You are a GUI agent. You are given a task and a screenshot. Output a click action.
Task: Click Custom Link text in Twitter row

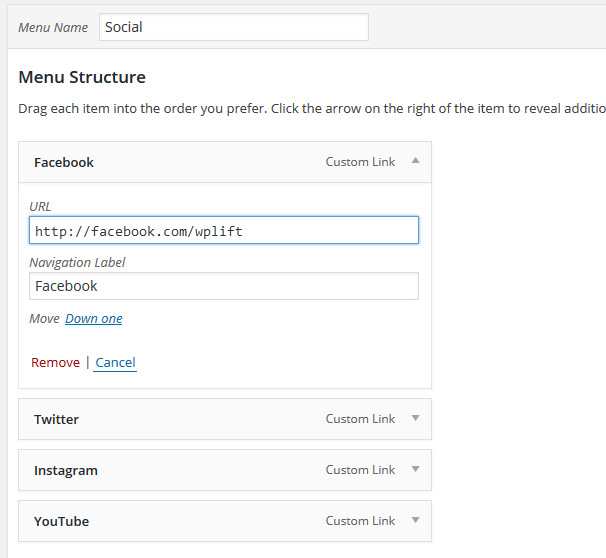pyautogui.click(x=360, y=419)
